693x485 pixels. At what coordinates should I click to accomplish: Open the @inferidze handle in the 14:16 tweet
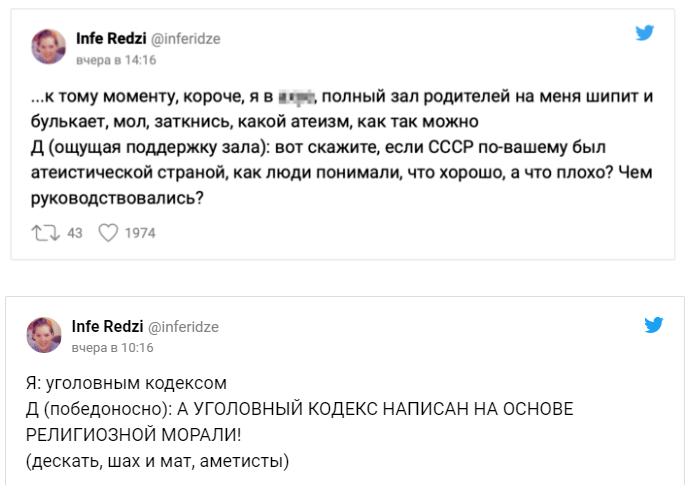tap(185, 38)
